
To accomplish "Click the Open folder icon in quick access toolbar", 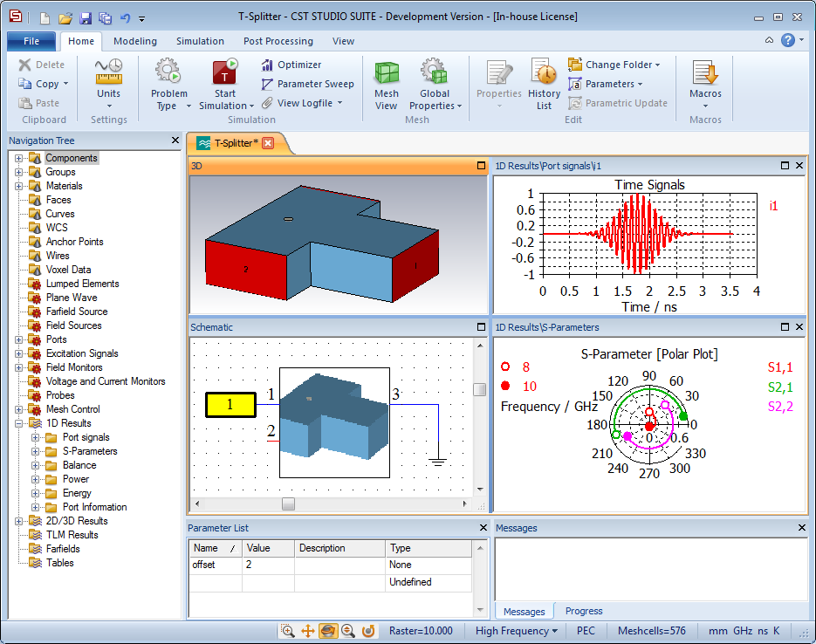I will [65, 18].
